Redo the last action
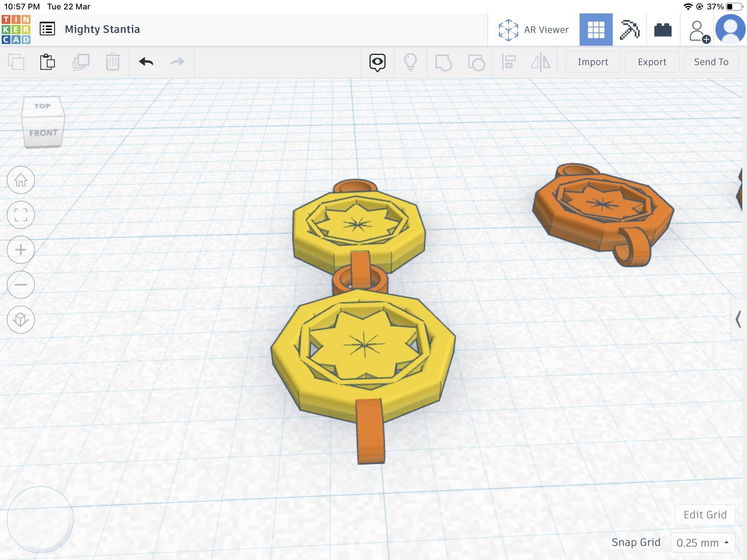Screen dimensions: 747x560 pyautogui.click(x=177, y=62)
